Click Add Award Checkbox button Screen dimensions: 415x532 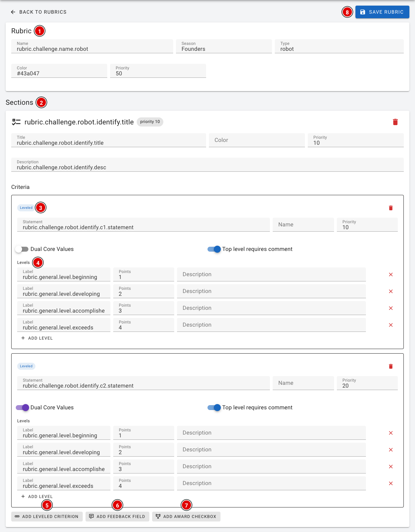(186, 517)
